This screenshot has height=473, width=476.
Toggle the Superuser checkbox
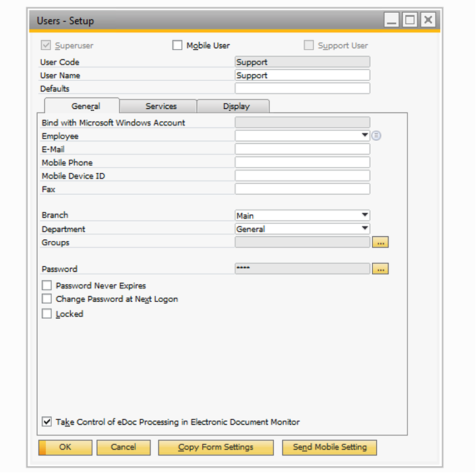click(x=46, y=45)
